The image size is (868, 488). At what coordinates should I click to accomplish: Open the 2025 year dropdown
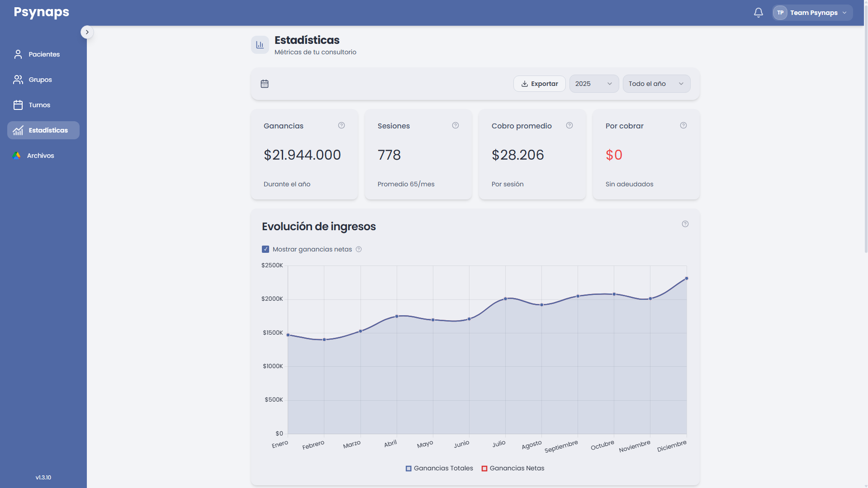click(594, 84)
